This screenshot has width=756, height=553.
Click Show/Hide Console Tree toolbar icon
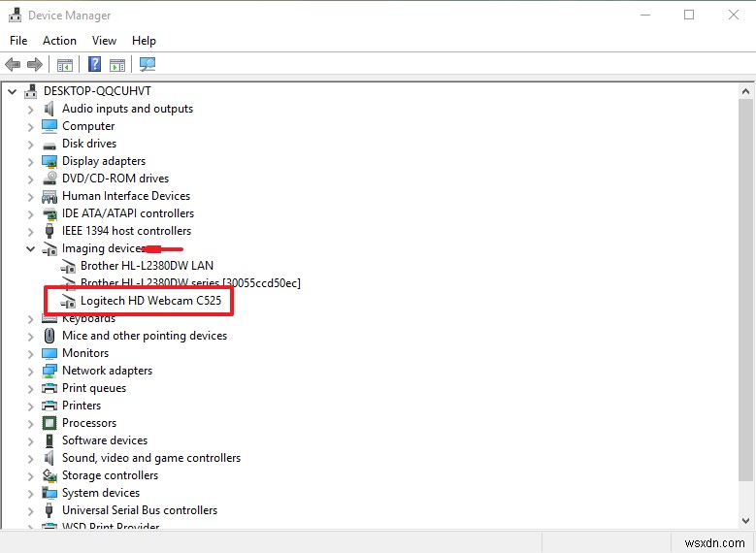[x=65, y=64]
